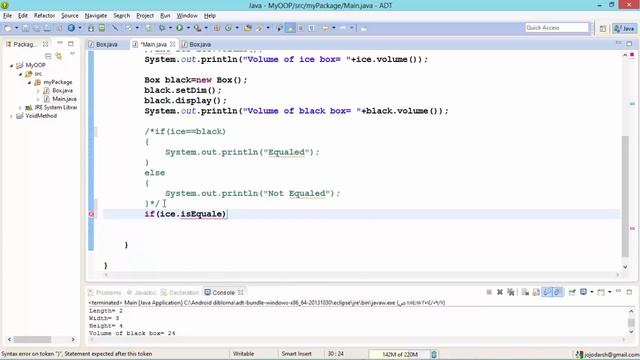
Task: Expand the VoidMethod project
Action: pos(11,116)
